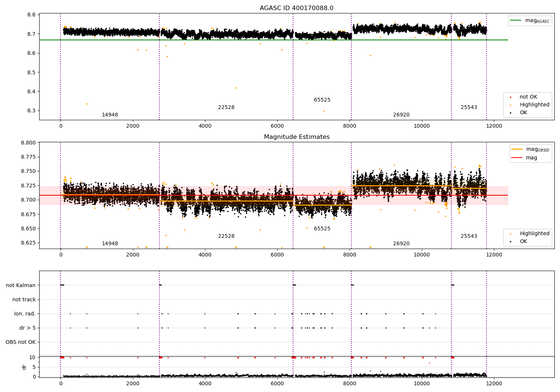Click obsid label 25543 in top plot
The width and height of the screenshot is (560, 392).
point(469,108)
